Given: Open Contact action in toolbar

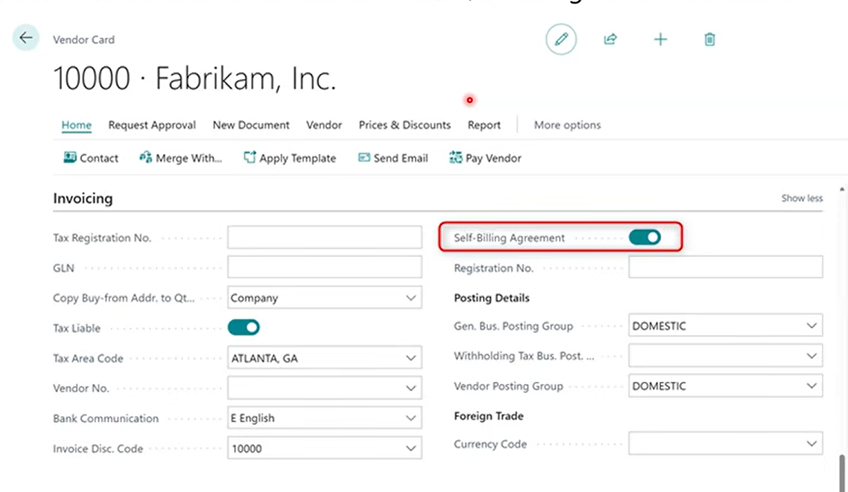Looking at the screenshot, I should click(x=90, y=158).
